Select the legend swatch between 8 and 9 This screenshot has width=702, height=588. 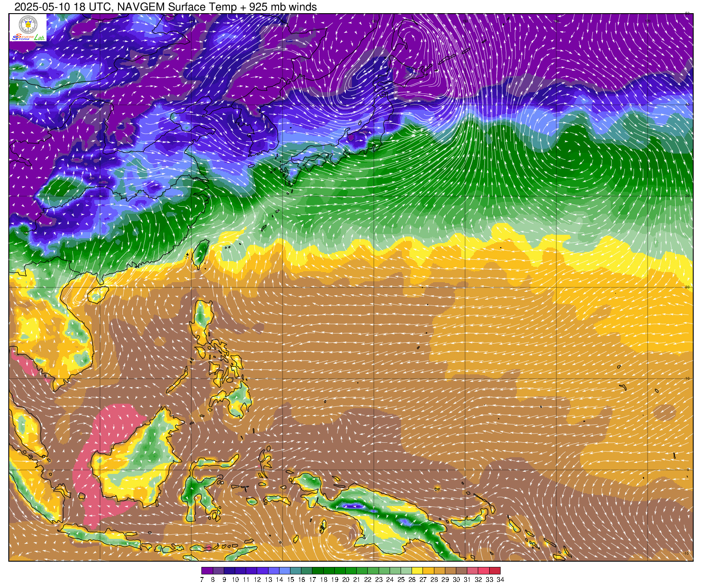click(x=218, y=571)
